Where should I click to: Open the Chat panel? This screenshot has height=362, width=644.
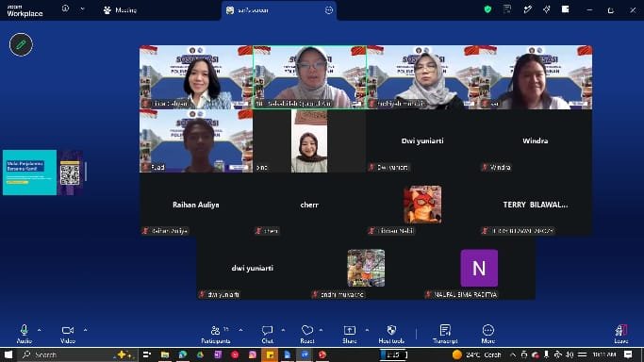point(268,334)
